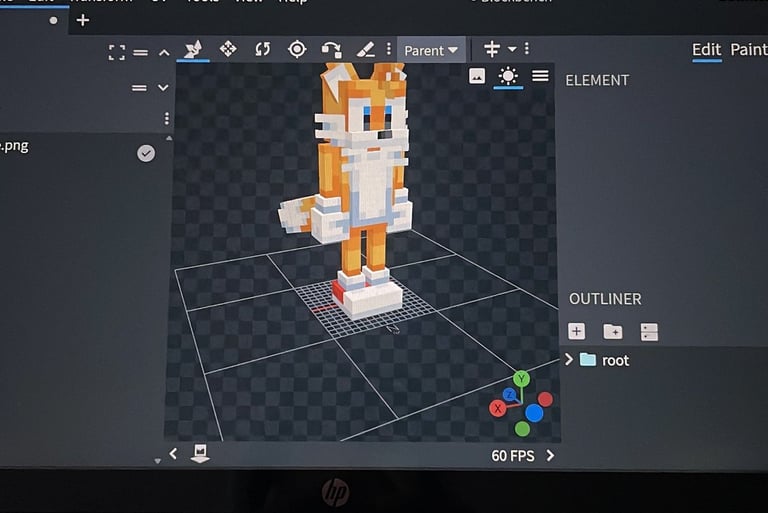Add a new cube in Outliner
The image size is (768, 513).
click(576, 331)
